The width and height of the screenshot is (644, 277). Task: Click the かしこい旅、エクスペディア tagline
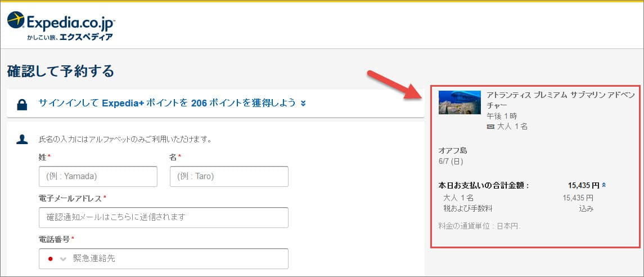69,37
